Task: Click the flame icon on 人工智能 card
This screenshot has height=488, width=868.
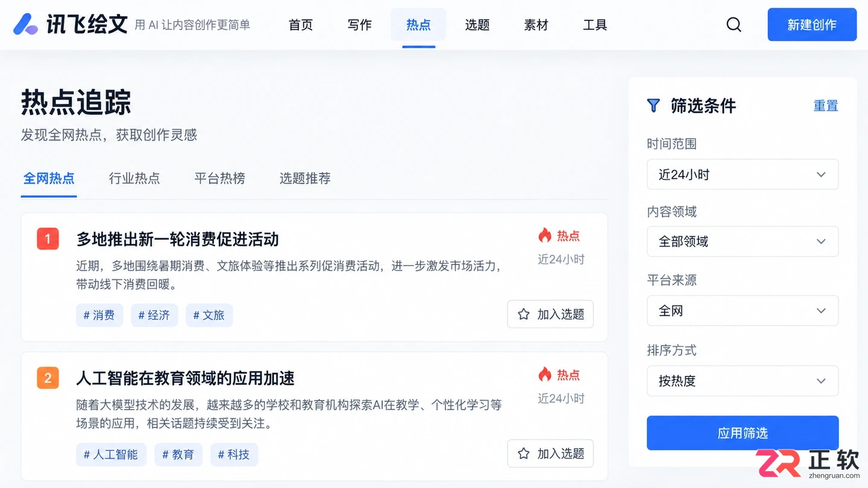Action: 545,374
